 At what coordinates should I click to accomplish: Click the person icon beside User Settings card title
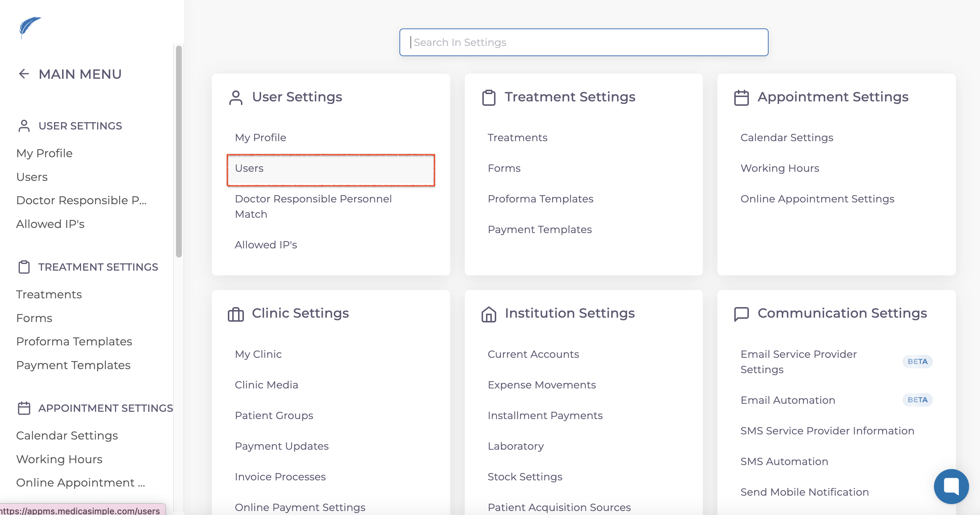[236, 98]
